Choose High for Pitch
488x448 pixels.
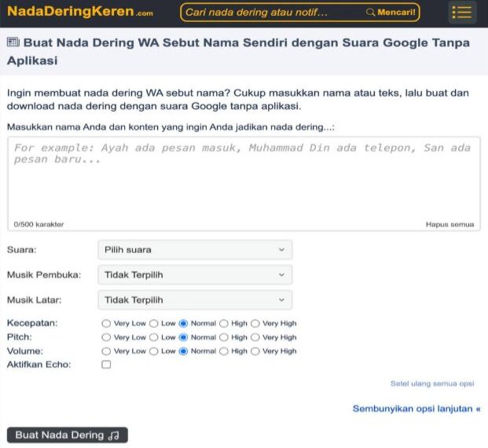click(224, 337)
